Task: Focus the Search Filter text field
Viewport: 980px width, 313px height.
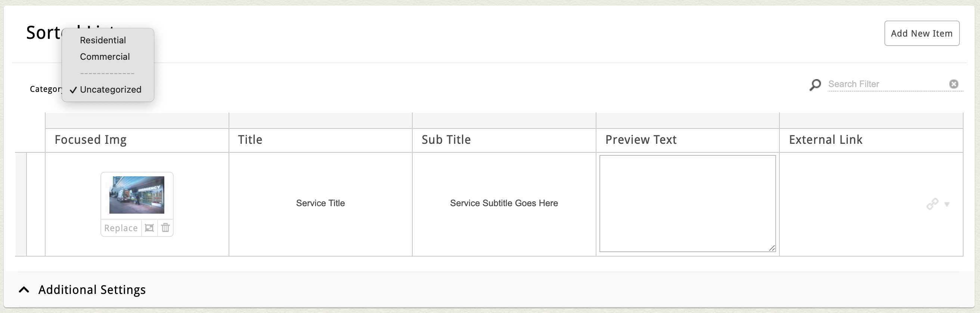Action: point(886,84)
